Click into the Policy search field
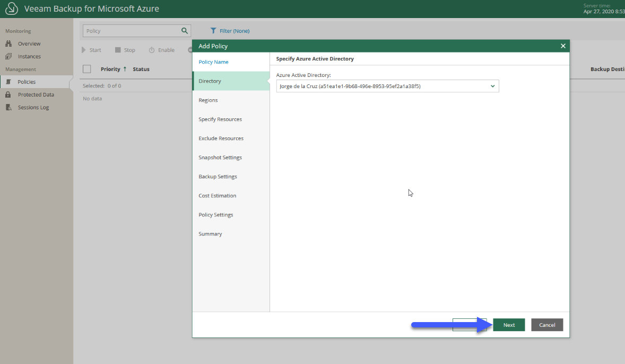The width and height of the screenshot is (625, 364). tap(132, 31)
